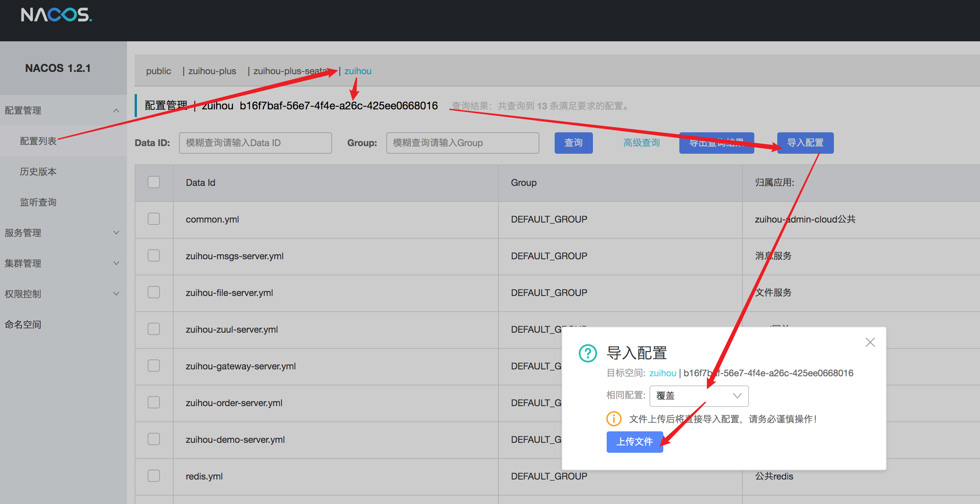
Task: Switch to the zuihou-plus namespace tab
Action: [212, 71]
